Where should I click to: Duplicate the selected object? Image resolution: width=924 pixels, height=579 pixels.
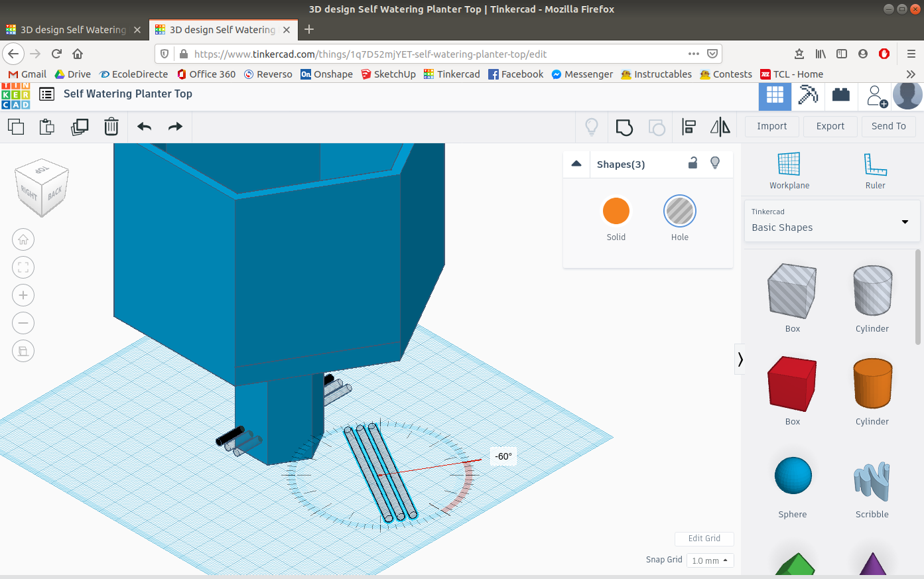click(x=80, y=126)
